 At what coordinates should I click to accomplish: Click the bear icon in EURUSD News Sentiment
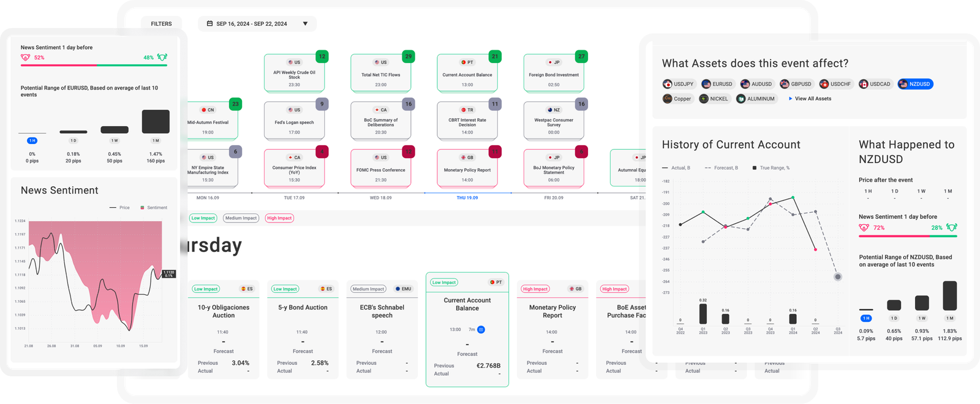coord(25,58)
